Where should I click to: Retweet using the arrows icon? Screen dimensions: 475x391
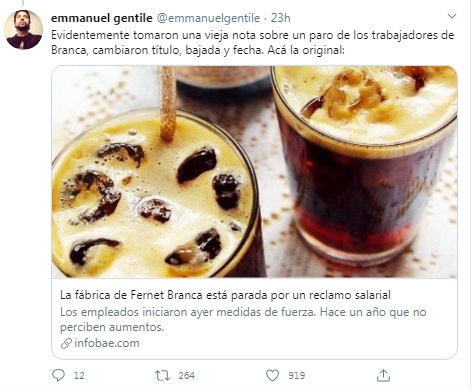[162, 376]
